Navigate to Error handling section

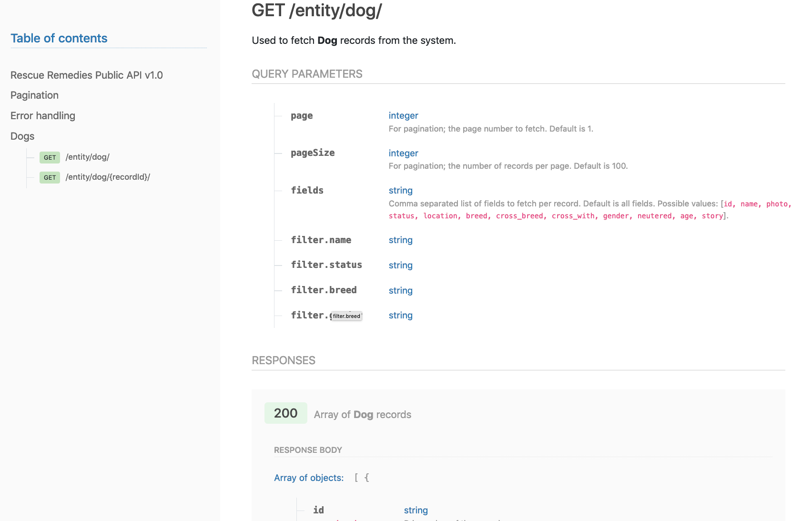(x=43, y=116)
